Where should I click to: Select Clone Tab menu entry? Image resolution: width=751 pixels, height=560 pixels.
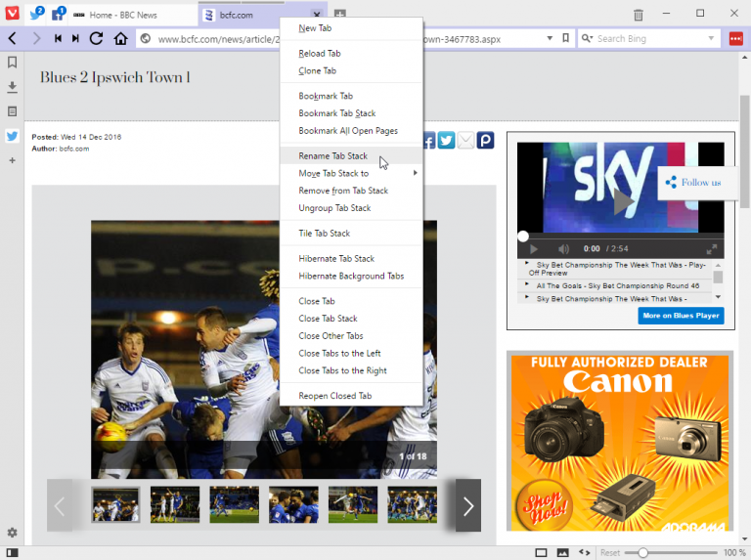(x=351, y=70)
